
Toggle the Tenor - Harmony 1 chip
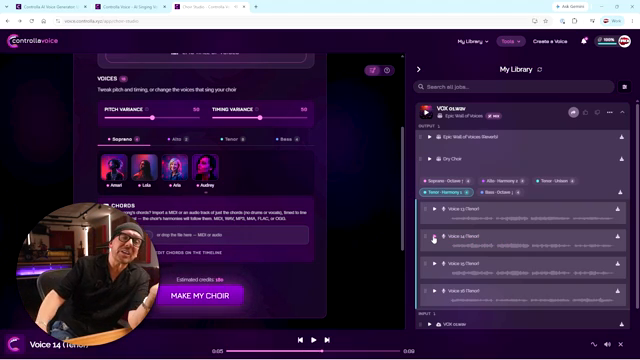[446, 192]
